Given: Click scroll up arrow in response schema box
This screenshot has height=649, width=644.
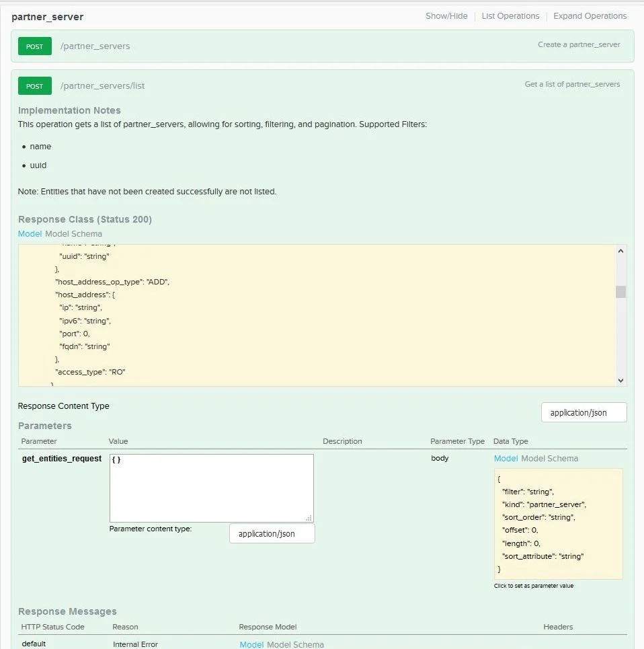Looking at the screenshot, I should pos(620,251).
